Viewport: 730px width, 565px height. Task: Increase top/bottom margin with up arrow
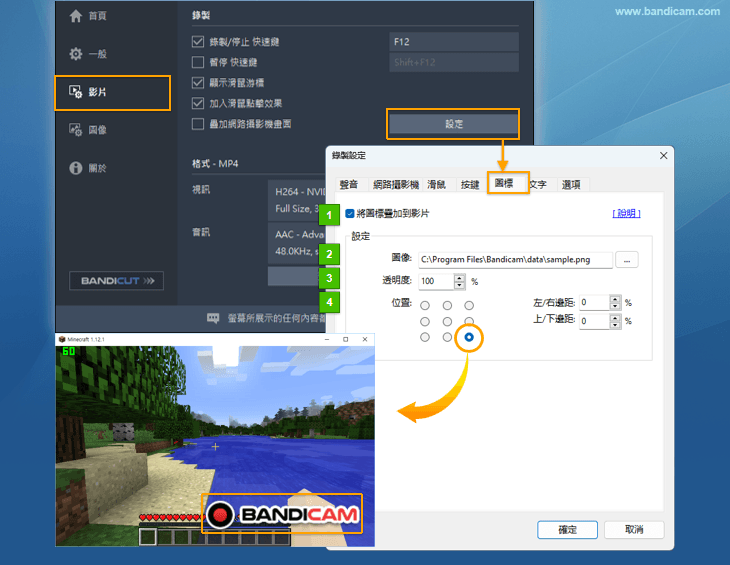click(615, 318)
